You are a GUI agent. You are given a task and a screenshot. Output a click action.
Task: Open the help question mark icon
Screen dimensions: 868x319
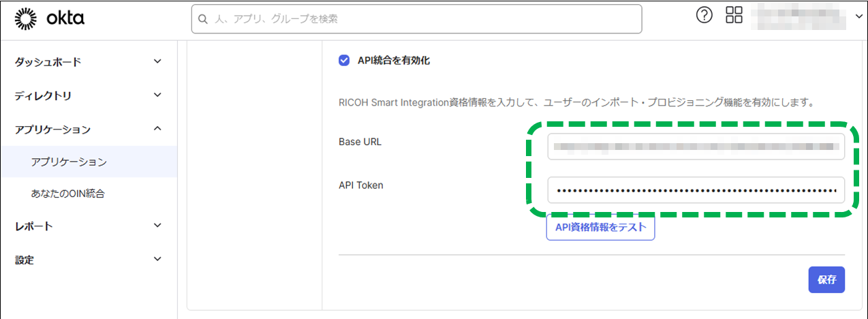click(x=704, y=15)
